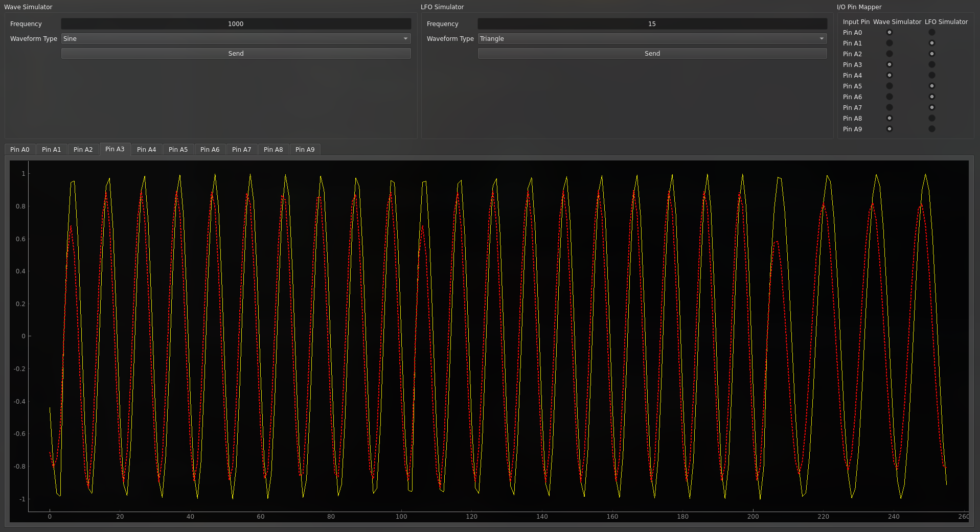Switch to the Pin A1 tab

[x=52, y=150]
